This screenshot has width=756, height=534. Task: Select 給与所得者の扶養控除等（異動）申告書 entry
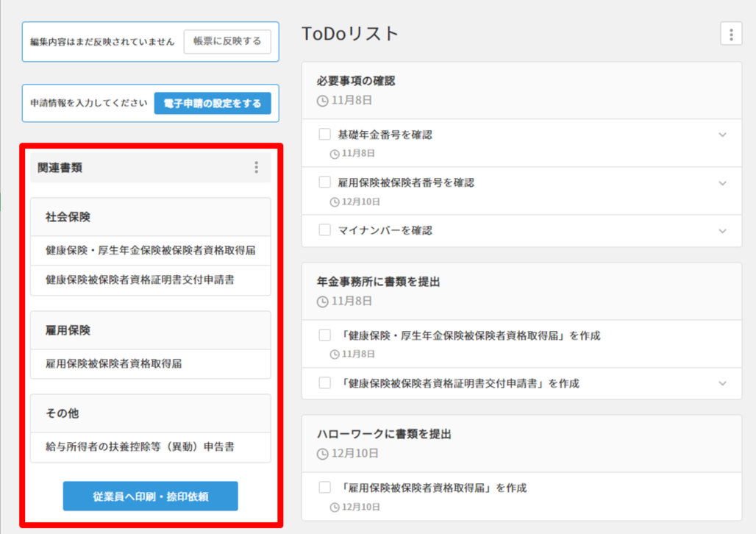[140, 446]
